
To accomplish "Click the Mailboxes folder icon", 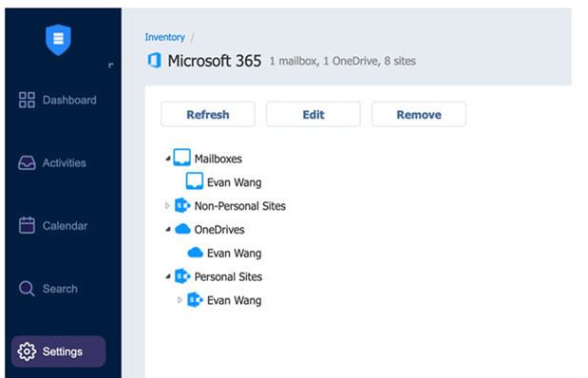I will 181,158.
